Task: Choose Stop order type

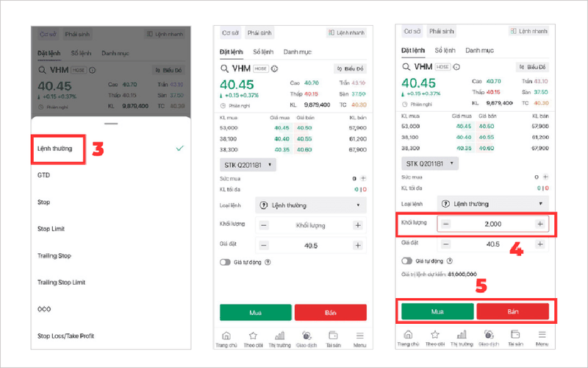Action: (x=43, y=202)
